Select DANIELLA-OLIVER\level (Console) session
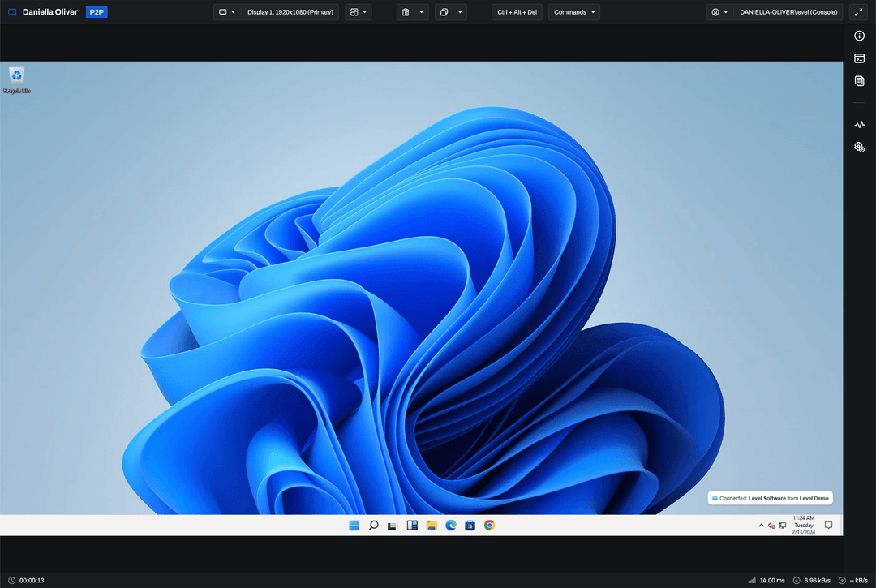Screen dimensions: 876x588 coord(788,11)
